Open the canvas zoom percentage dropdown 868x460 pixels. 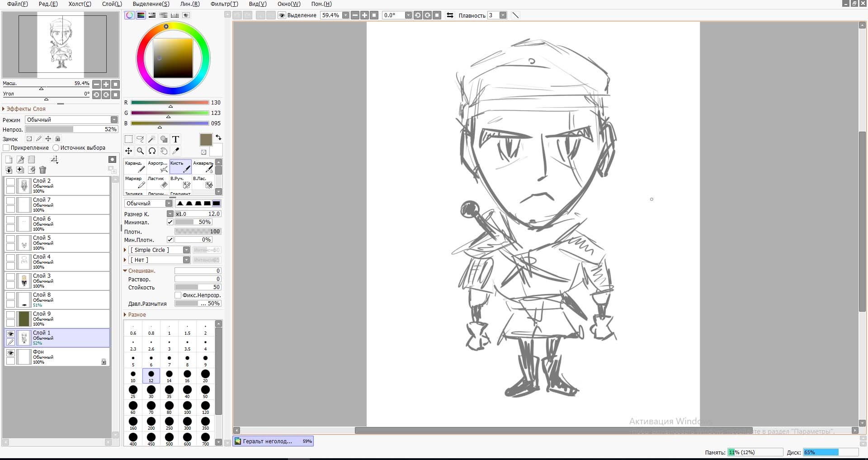[346, 15]
